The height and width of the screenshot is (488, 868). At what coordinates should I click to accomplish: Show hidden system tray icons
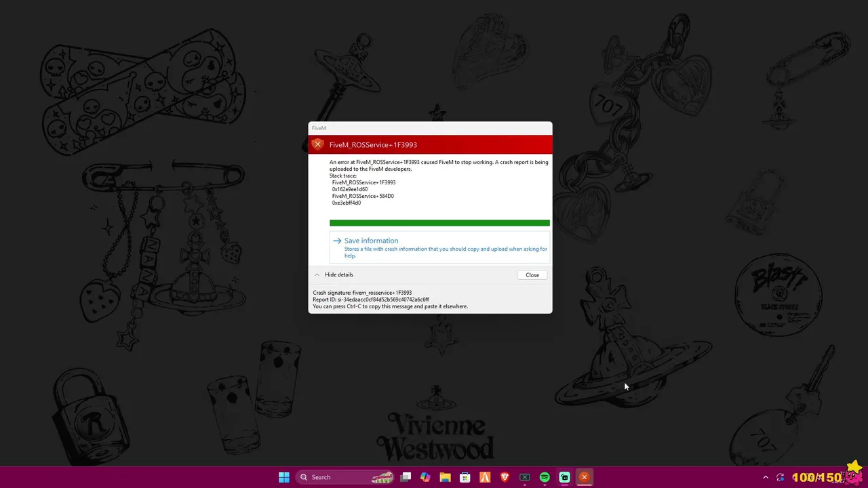click(x=766, y=477)
